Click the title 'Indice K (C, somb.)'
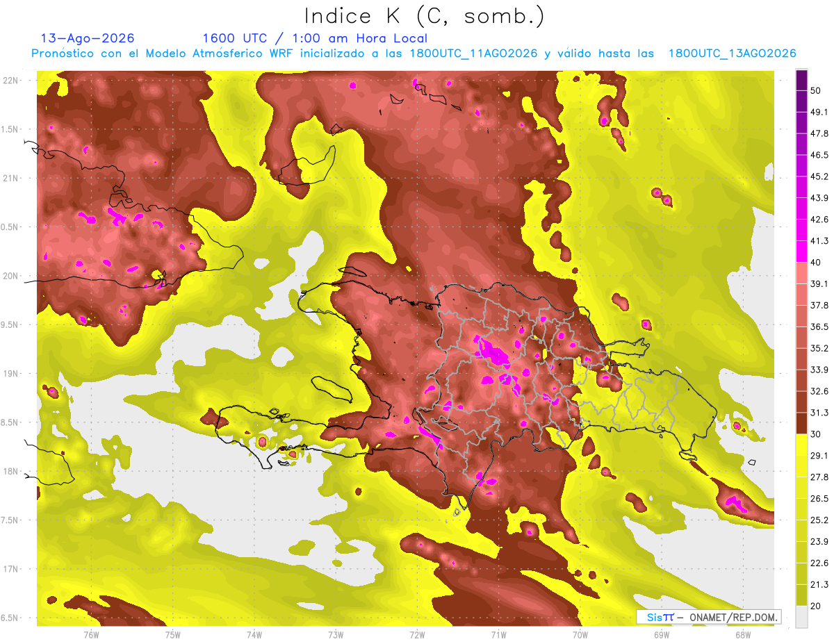Viewport: 834px width, 644px height. tap(425, 16)
